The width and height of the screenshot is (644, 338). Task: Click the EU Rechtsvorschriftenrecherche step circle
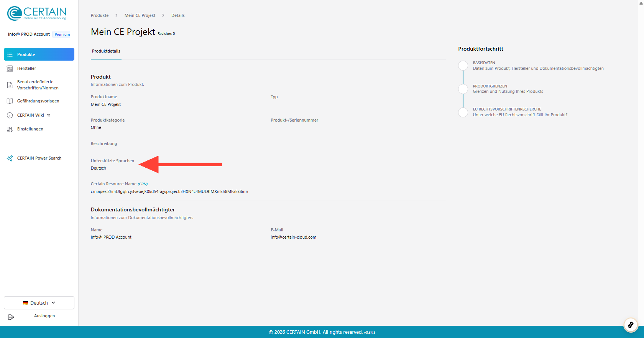[463, 112]
